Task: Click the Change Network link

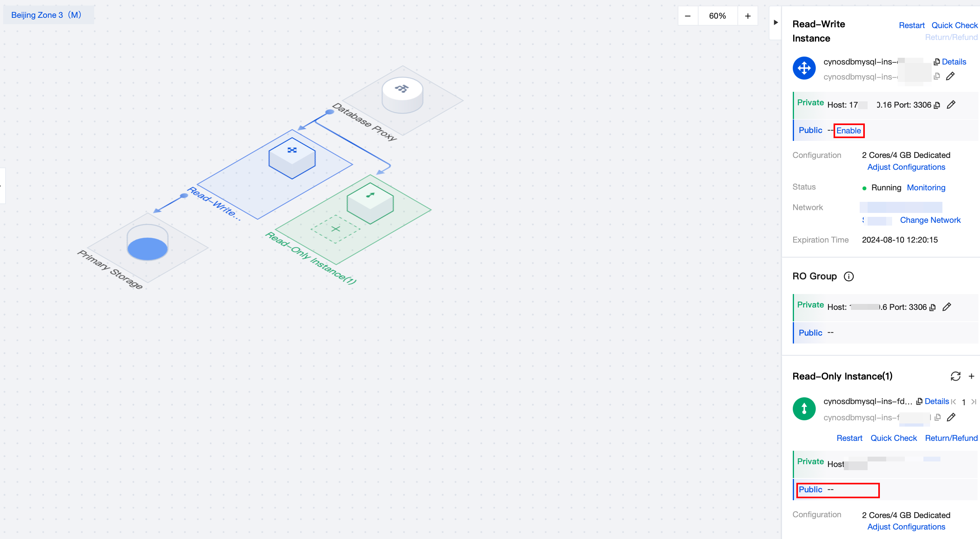Action: pos(930,220)
